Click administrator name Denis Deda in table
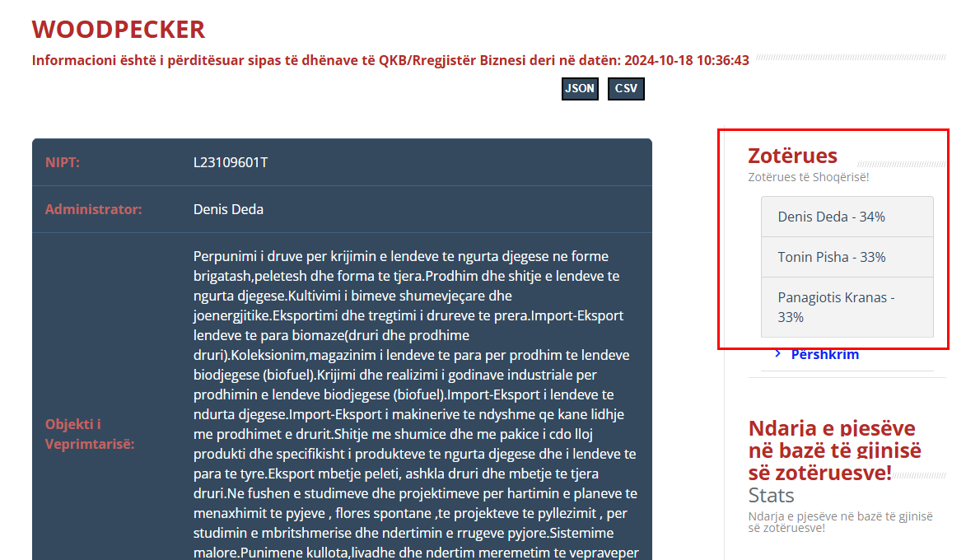966x560 pixels. (x=228, y=209)
